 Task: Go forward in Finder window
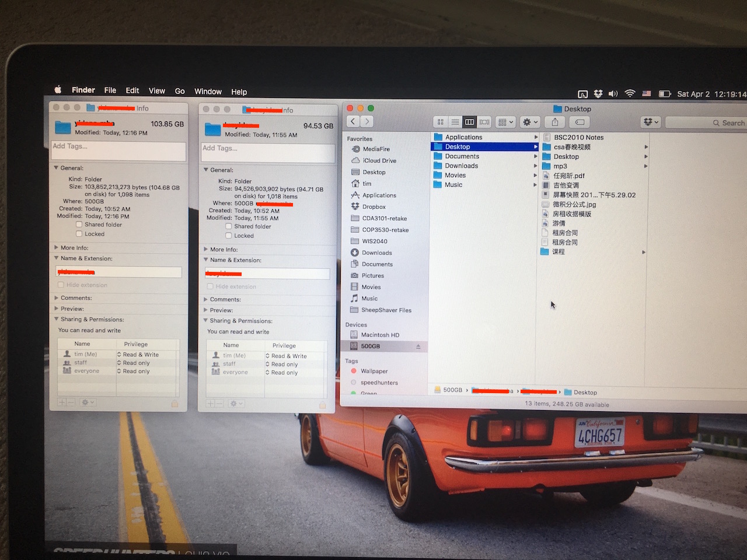[366, 121]
